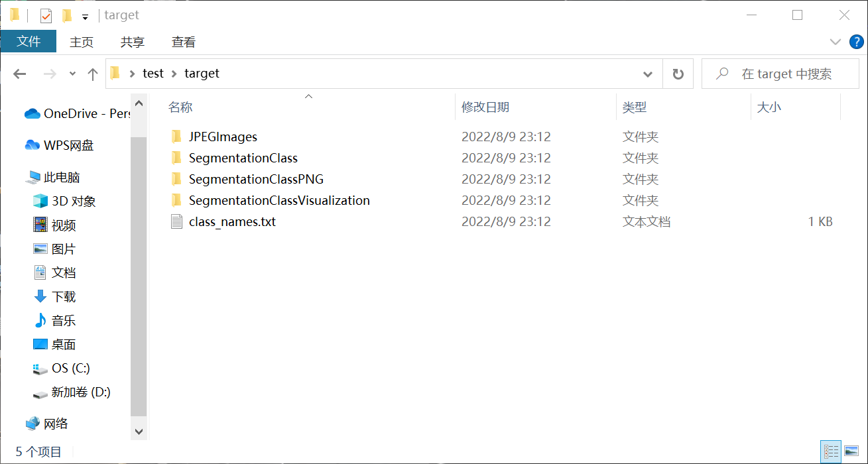
Task: Open 下载 in navigation pane
Action: 54,296
